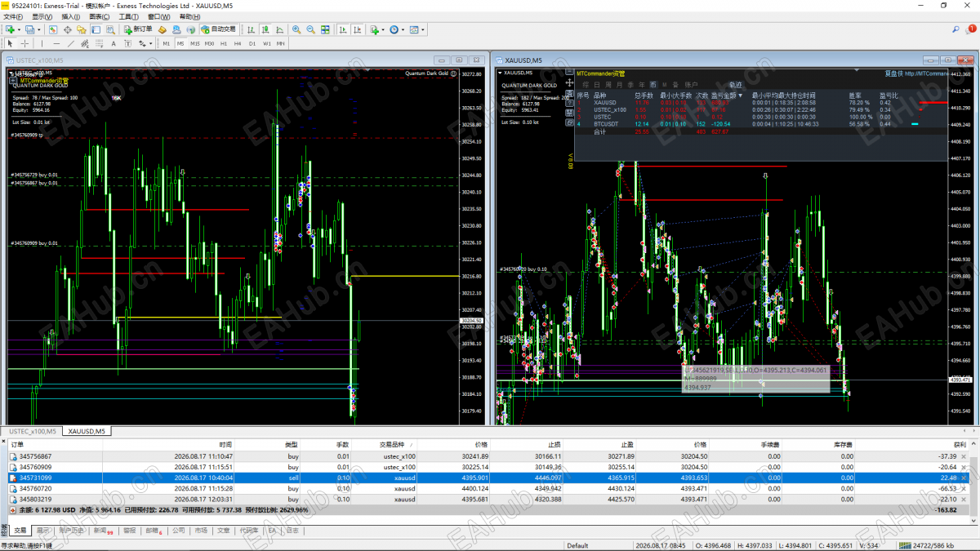Switch to the USTEC_x100,M5 chart tab
Image resolution: width=980 pixels, height=551 pixels.
(33, 431)
